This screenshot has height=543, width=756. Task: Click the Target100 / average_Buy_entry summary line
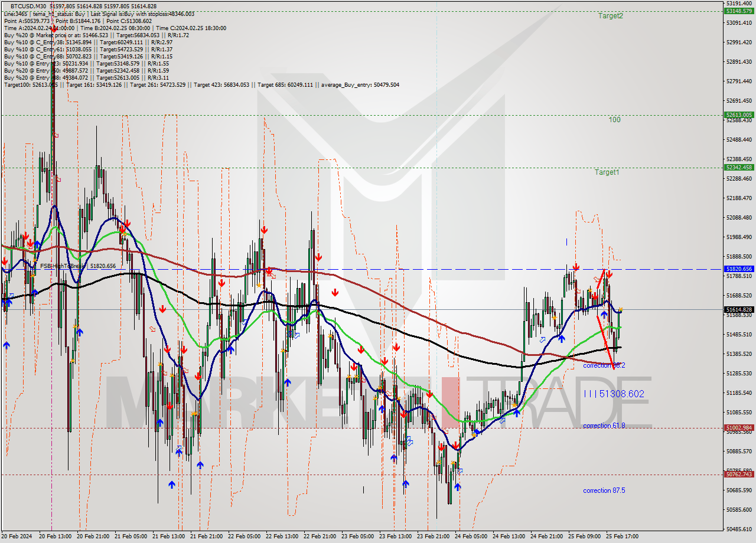(201, 84)
